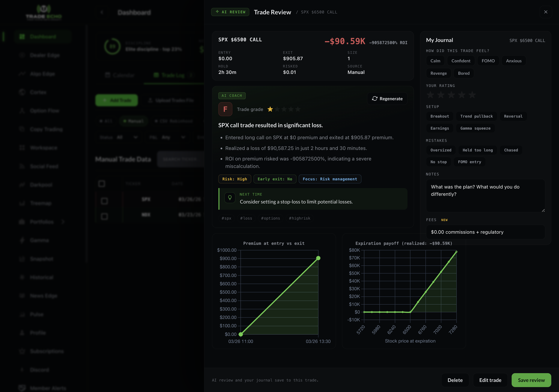This screenshot has height=392, width=559.
Task: Click the Regenerate button
Action: (x=387, y=99)
